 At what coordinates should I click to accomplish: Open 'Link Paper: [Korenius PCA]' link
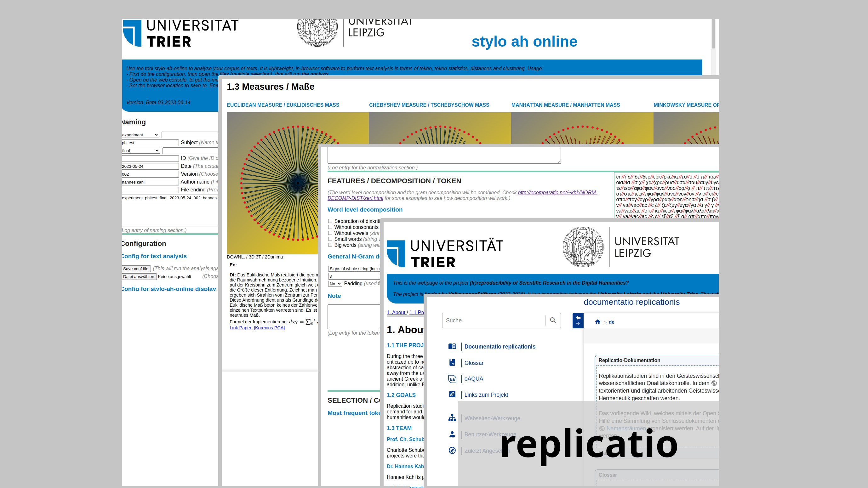click(x=257, y=328)
